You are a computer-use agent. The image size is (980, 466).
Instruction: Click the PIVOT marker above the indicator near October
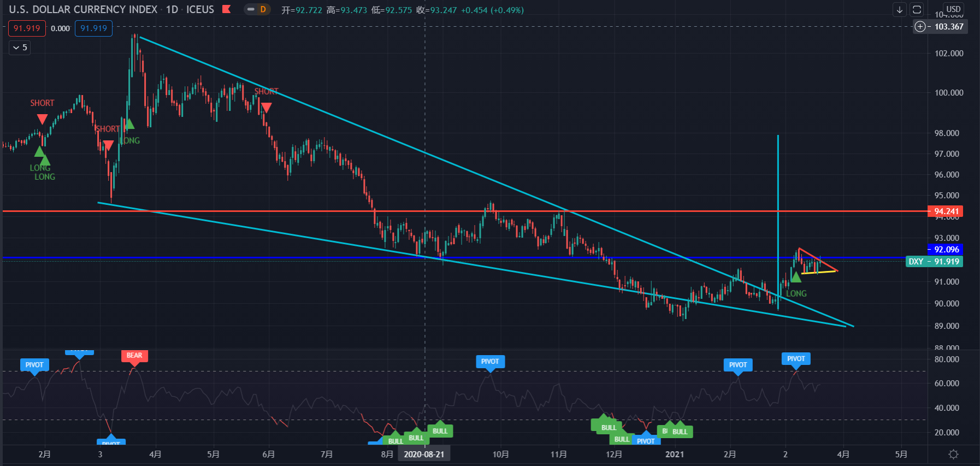pyautogui.click(x=490, y=362)
